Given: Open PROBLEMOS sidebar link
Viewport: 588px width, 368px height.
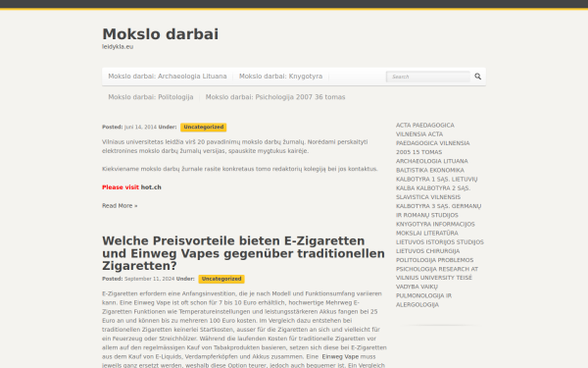Looking at the screenshot, I should [456, 260].
